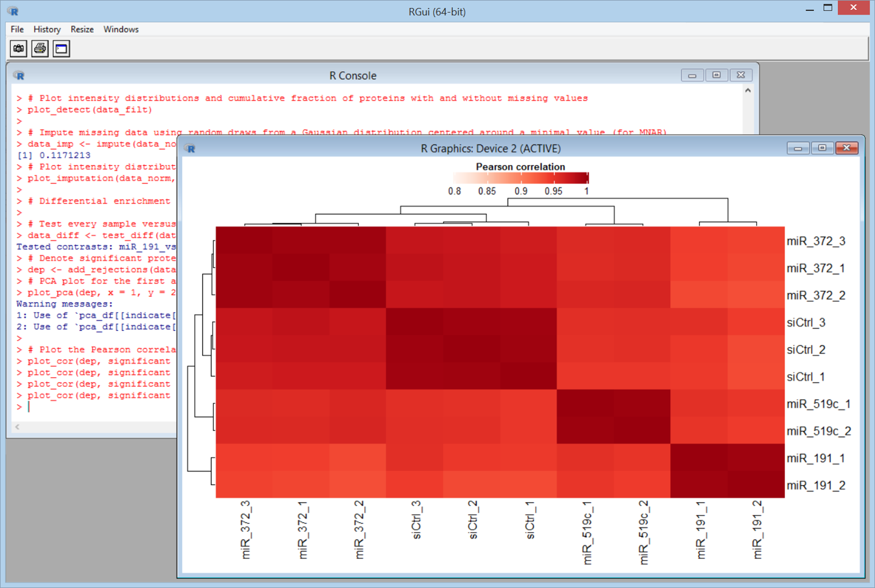The image size is (875, 588).
Task: Open the File menu
Action: (17, 29)
